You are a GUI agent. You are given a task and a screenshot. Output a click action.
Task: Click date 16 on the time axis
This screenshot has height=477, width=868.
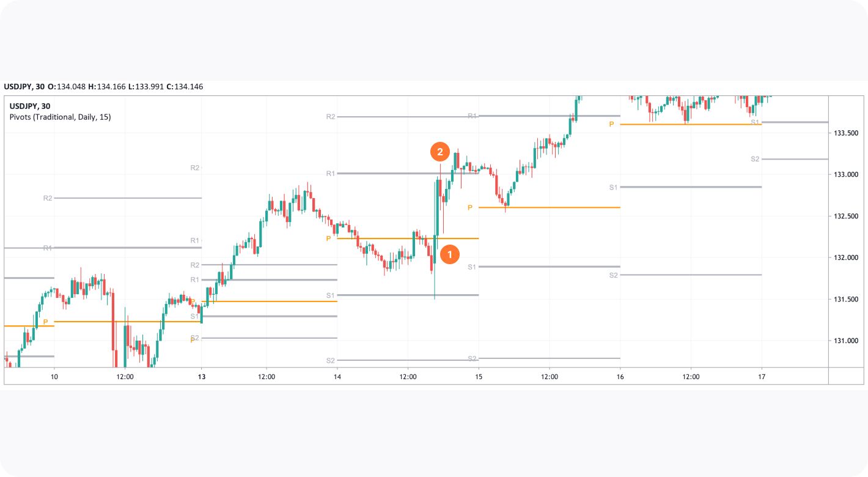pos(620,377)
